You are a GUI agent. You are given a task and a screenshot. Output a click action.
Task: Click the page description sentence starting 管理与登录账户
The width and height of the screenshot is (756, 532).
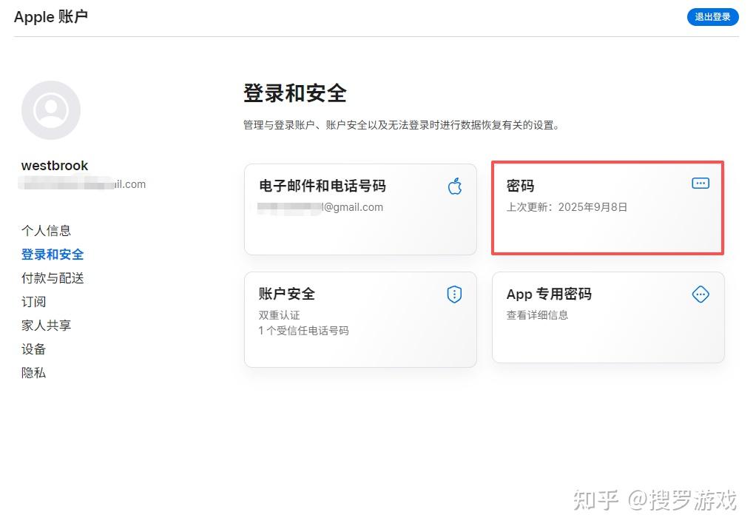pyautogui.click(x=401, y=125)
